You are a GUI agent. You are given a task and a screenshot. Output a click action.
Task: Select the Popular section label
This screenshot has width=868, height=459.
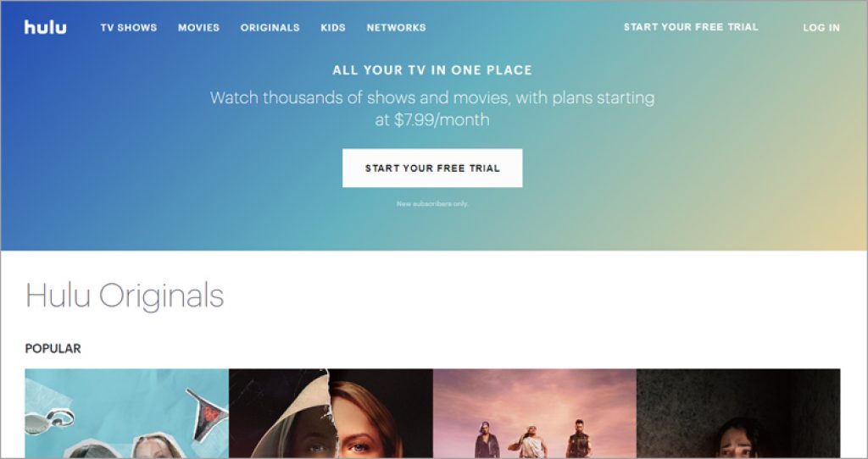pos(53,348)
